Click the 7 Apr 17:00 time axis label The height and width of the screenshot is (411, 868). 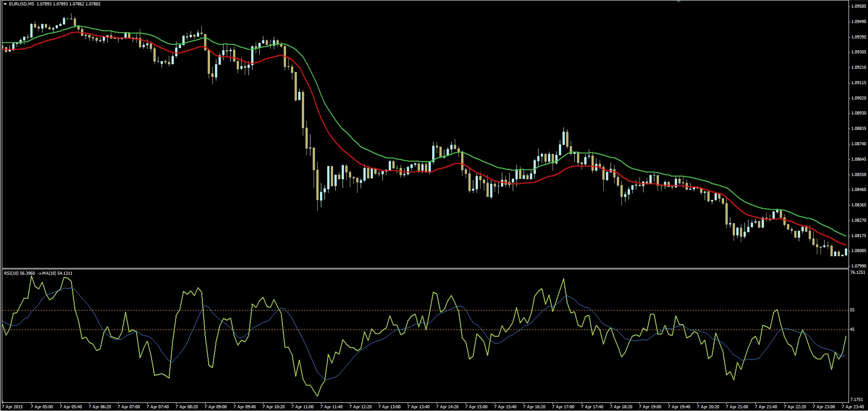(x=563, y=407)
